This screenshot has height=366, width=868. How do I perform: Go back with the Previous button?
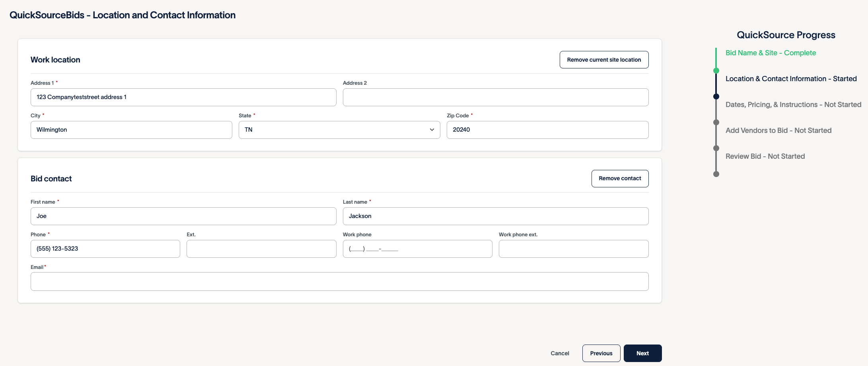[x=601, y=353]
